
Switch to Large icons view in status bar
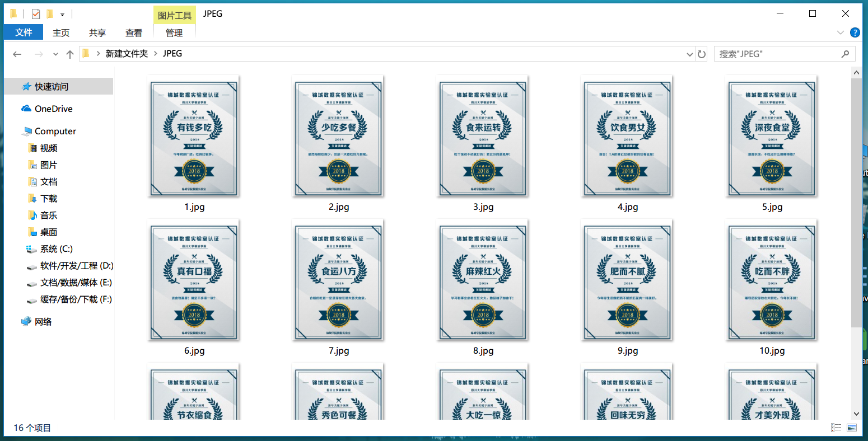click(x=852, y=428)
